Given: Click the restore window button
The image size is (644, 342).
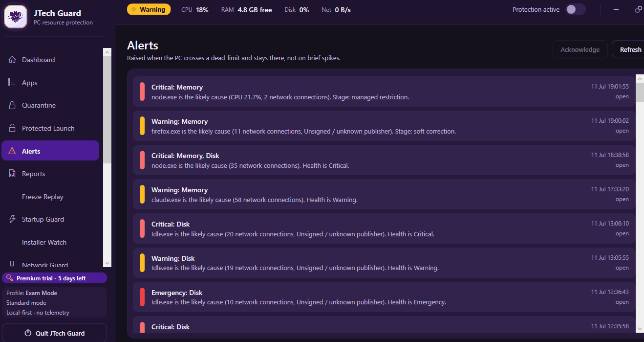Looking at the screenshot, I should [x=638, y=10].
